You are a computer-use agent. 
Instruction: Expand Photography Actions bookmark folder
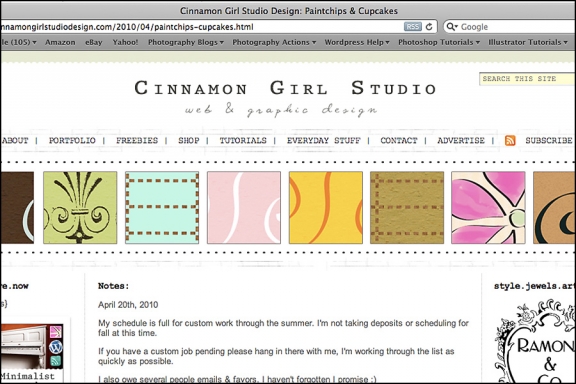click(x=274, y=42)
